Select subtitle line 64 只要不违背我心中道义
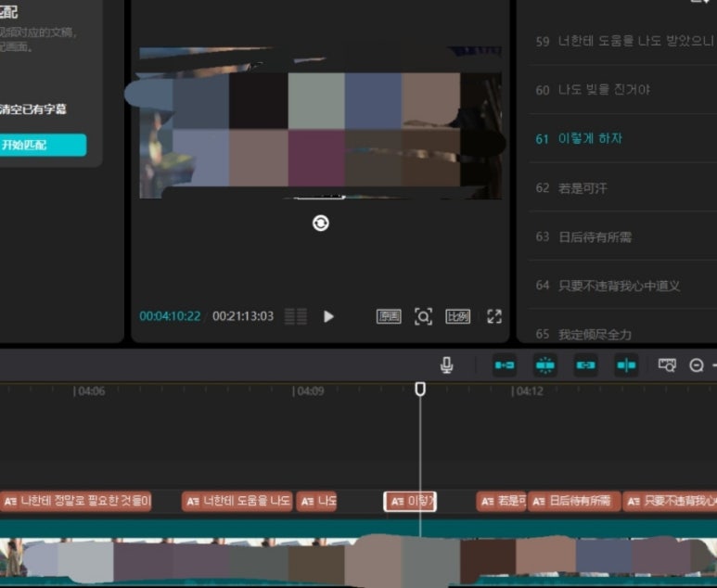The height and width of the screenshot is (588, 717). (x=622, y=286)
